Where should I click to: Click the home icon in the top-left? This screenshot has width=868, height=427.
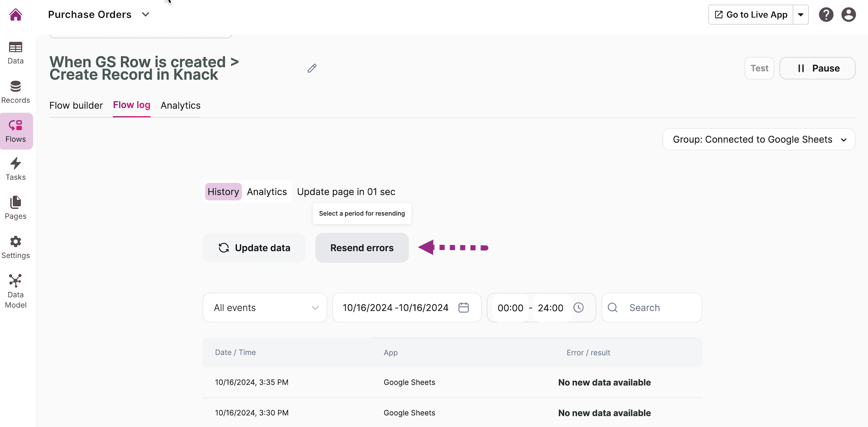click(x=15, y=15)
